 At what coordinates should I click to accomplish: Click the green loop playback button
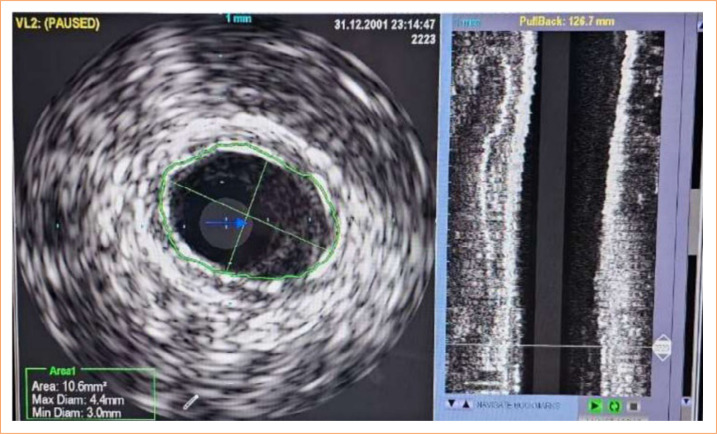point(615,406)
